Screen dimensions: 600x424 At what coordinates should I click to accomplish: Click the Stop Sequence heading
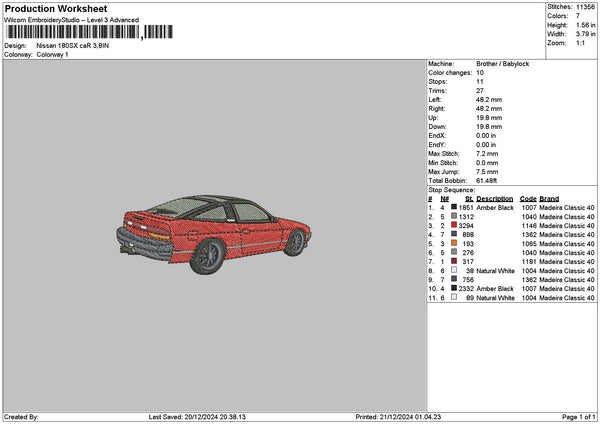(452, 188)
